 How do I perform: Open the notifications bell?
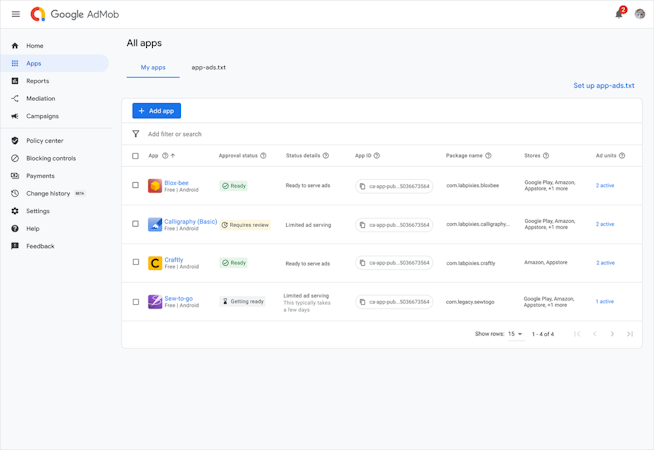(619, 14)
